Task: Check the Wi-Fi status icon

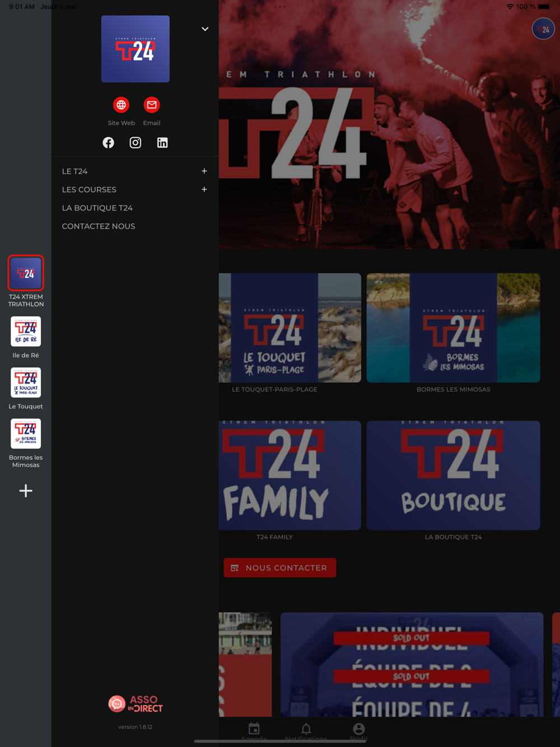Action: click(510, 7)
